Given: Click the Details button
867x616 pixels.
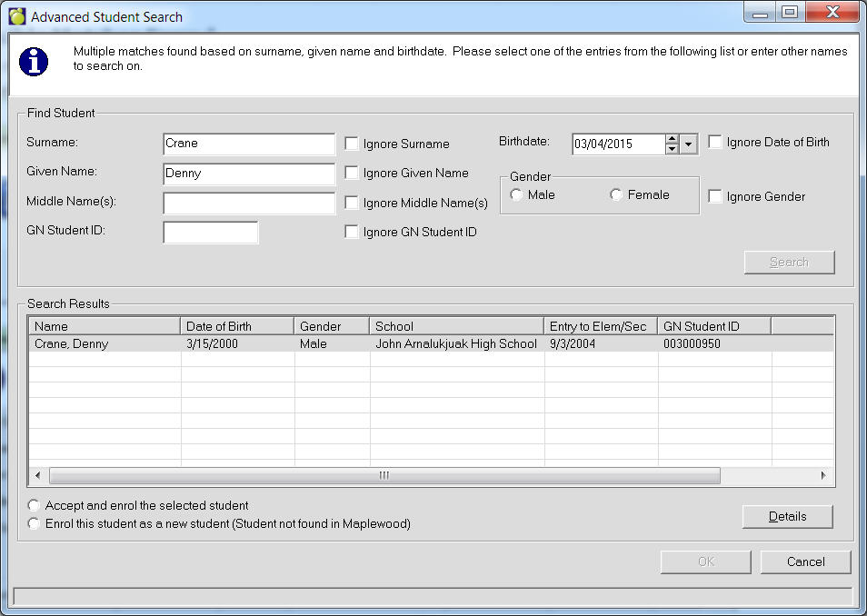Looking at the screenshot, I should tap(787, 516).
